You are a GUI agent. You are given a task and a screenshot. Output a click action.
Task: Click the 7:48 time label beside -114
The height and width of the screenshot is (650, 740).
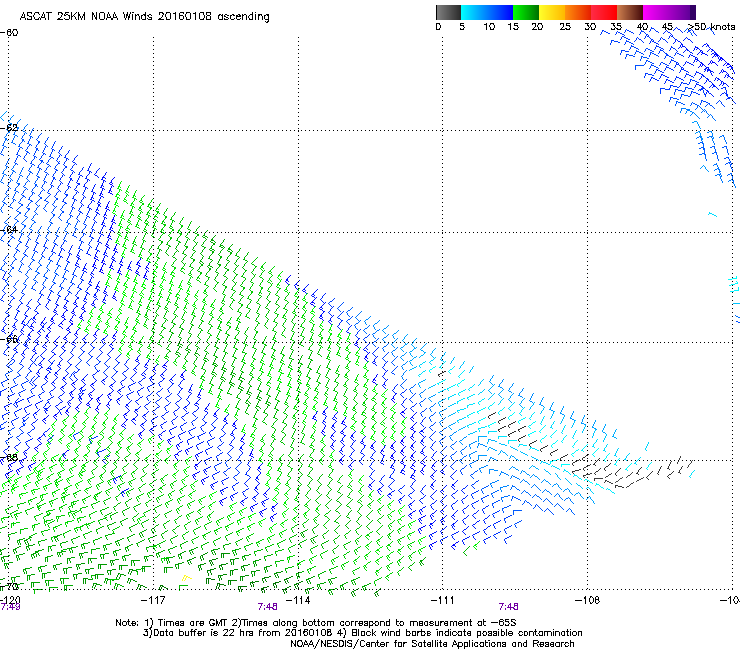[267, 607]
